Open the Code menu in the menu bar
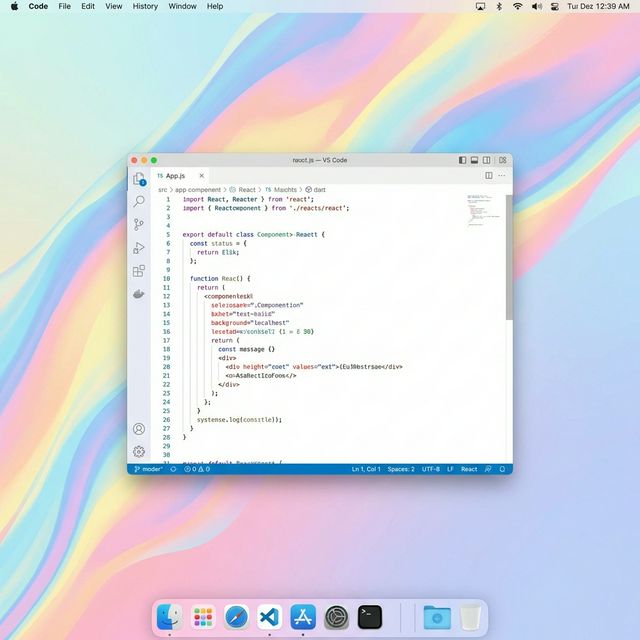Viewport: 640px width, 640px height. [x=38, y=6]
